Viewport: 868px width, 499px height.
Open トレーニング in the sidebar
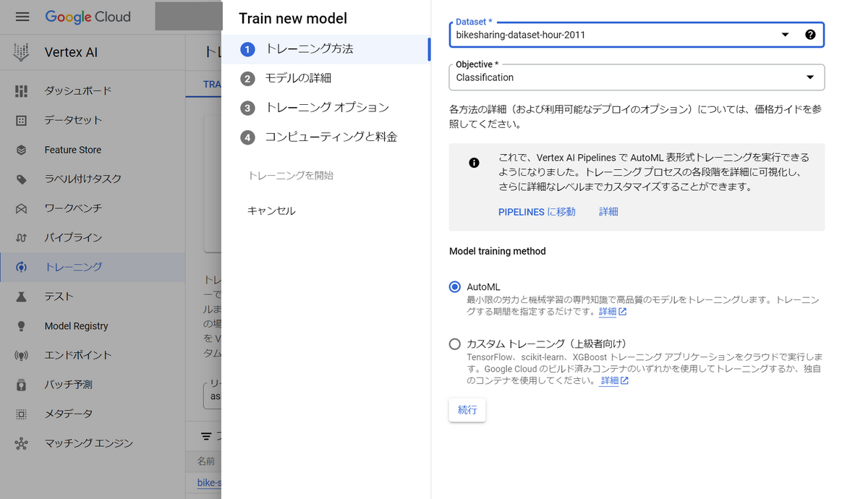pos(93,267)
